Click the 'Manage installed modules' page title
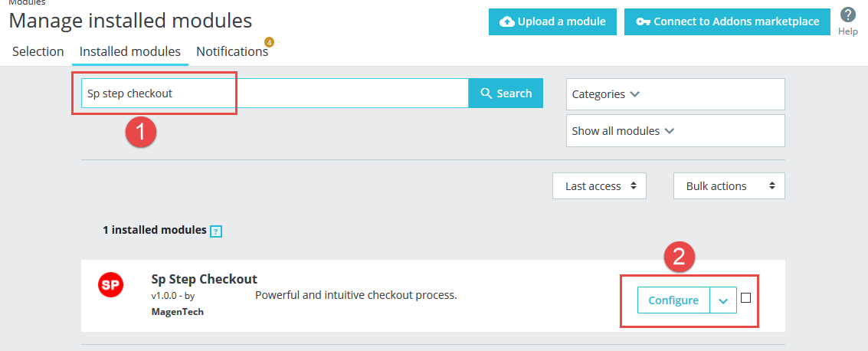The width and height of the screenshot is (868, 351). (131, 21)
